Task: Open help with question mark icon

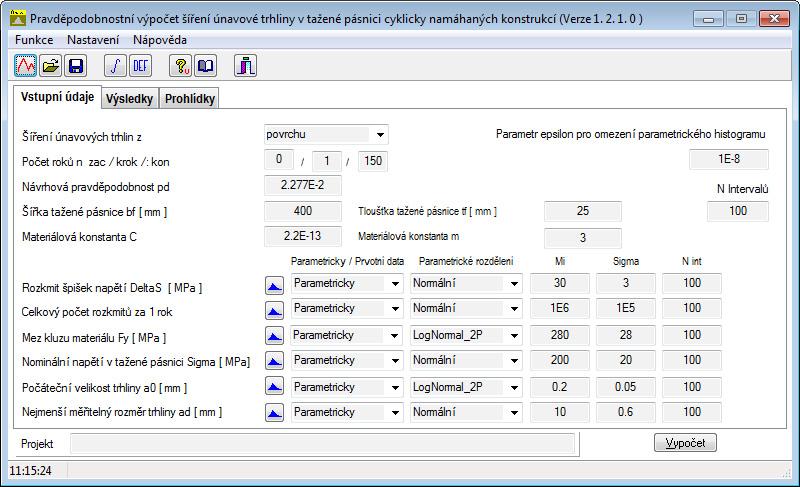Action: pos(181,66)
